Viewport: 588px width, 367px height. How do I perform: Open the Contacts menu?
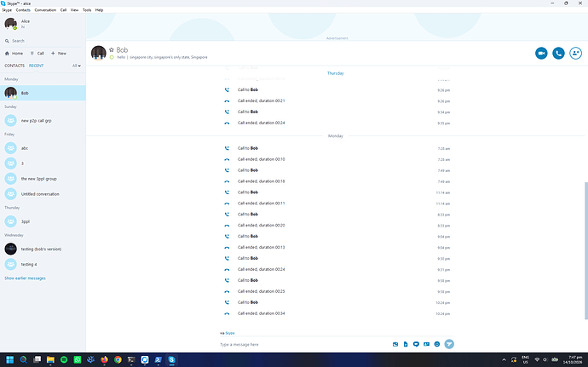(x=23, y=10)
